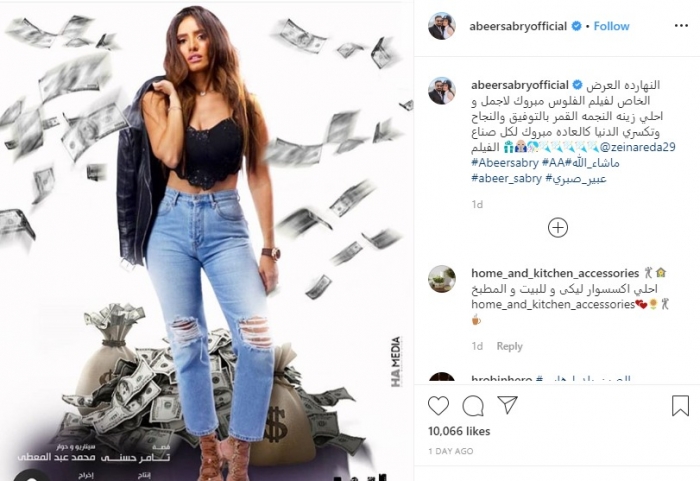Open abeersabryofficial profile from the header username

(518, 26)
